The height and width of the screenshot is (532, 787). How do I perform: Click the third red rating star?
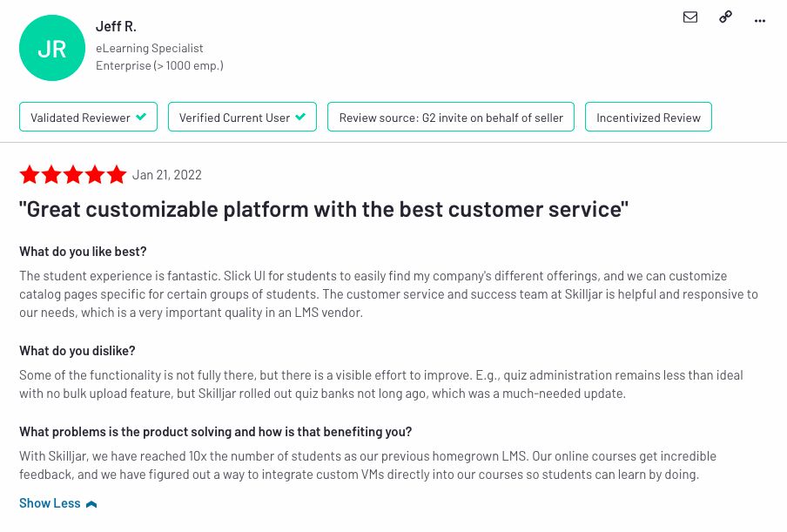pyautogui.click(x=73, y=175)
